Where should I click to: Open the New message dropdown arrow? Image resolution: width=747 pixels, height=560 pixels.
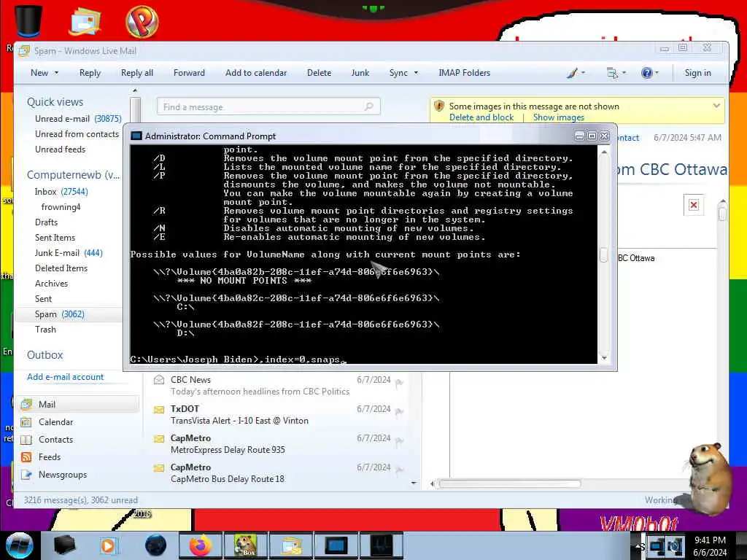(56, 73)
